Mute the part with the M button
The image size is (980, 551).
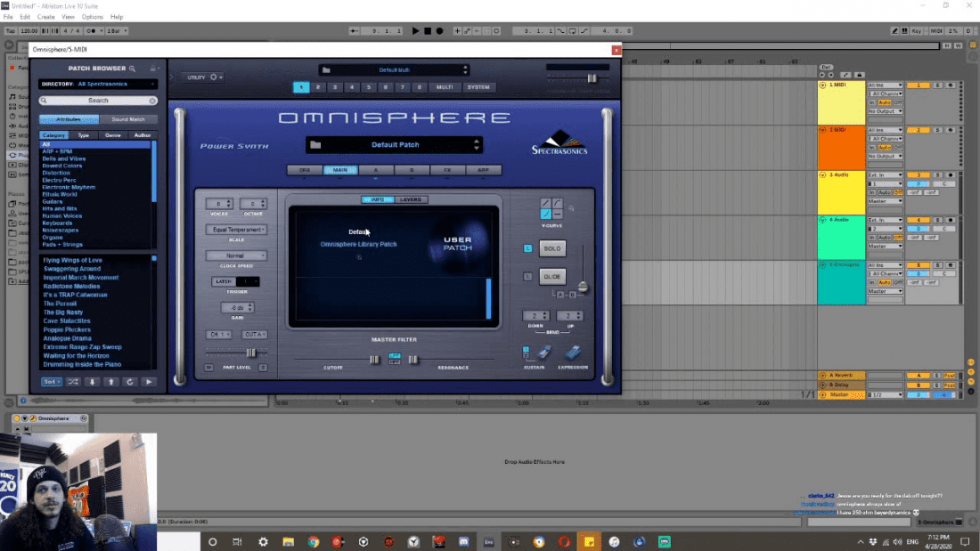pyautogui.click(x=208, y=368)
